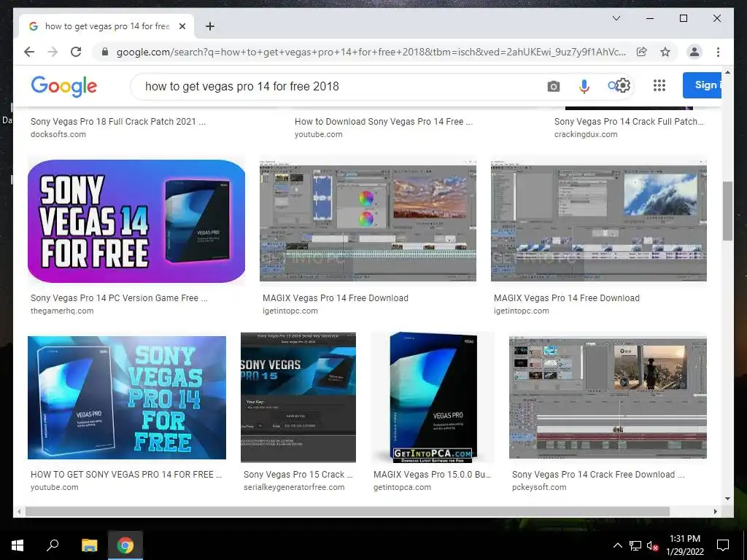747x560 pixels.
Task: Click the scroll right arrow
Action: (x=715, y=511)
